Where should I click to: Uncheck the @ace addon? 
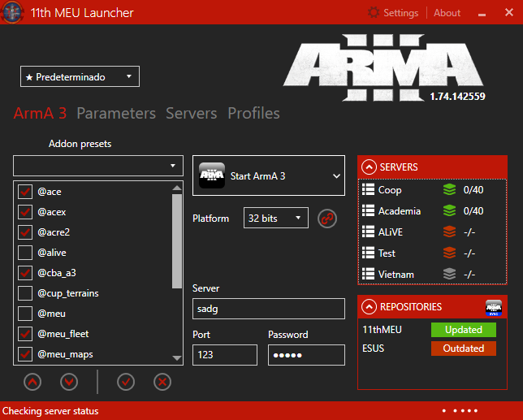click(25, 192)
